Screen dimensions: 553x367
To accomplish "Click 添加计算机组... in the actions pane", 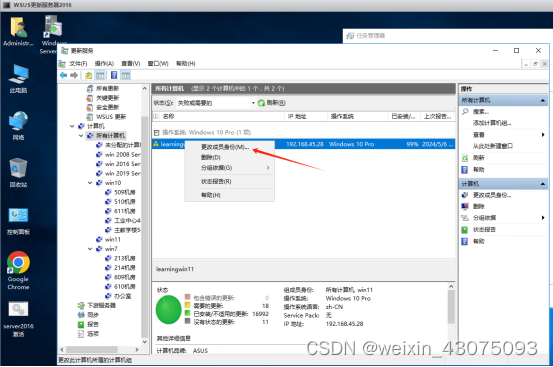I will pyautogui.click(x=492, y=123).
